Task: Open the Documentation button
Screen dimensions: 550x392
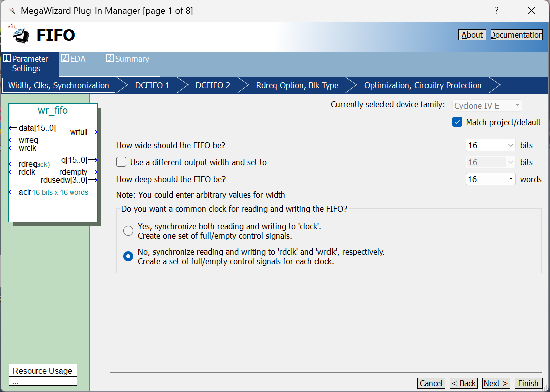Action: [x=516, y=35]
